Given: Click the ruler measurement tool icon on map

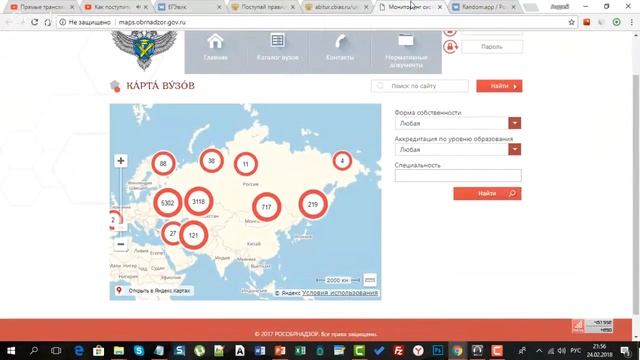Looking at the screenshot, I should click(370, 280).
